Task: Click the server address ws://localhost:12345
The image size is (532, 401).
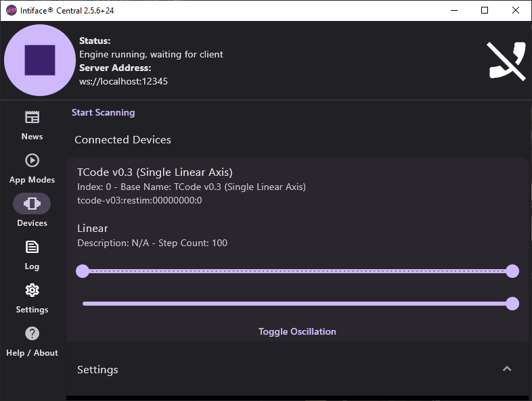Action: click(123, 81)
